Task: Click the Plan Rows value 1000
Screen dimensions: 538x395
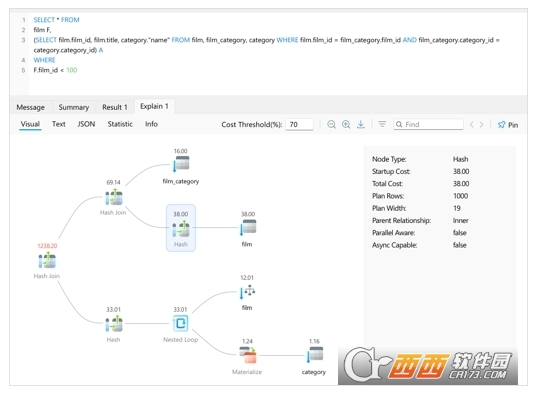Action: (x=460, y=196)
